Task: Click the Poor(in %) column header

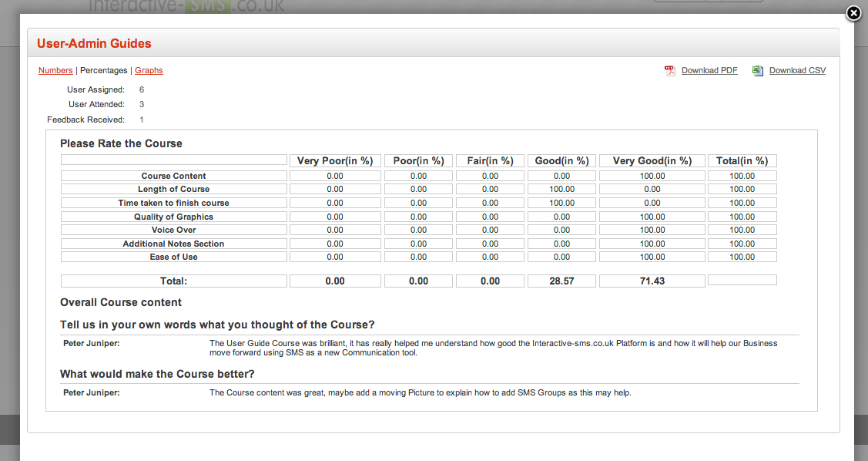Action: pyautogui.click(x=418, y=160)
